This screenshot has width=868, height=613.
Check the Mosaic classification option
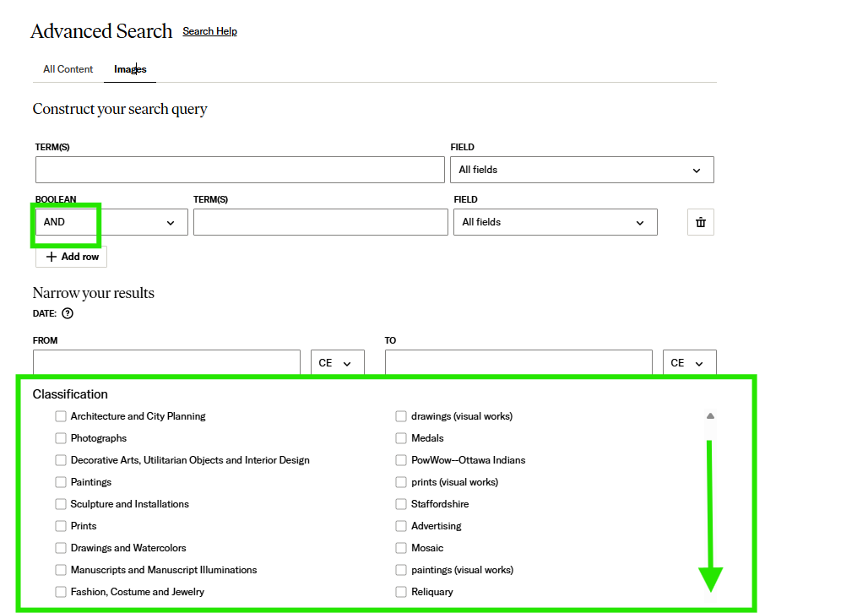click(401, 548)
